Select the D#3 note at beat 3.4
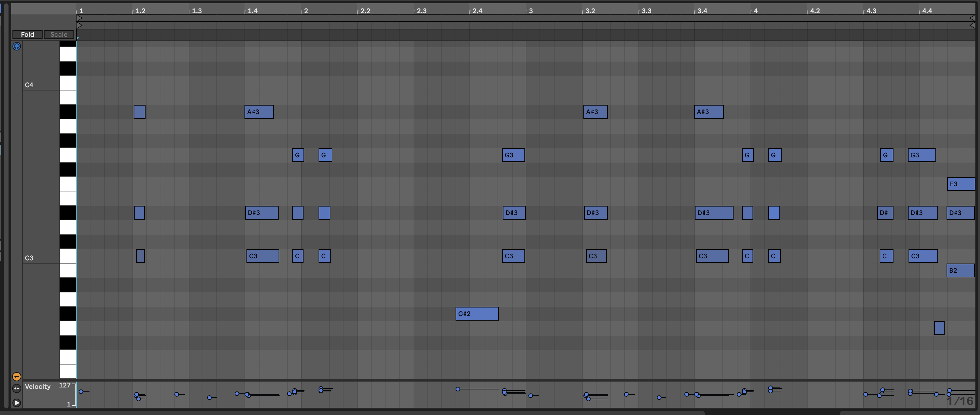Image resolution: width=980 pixels, height=415 pixels. pos(714,213)
